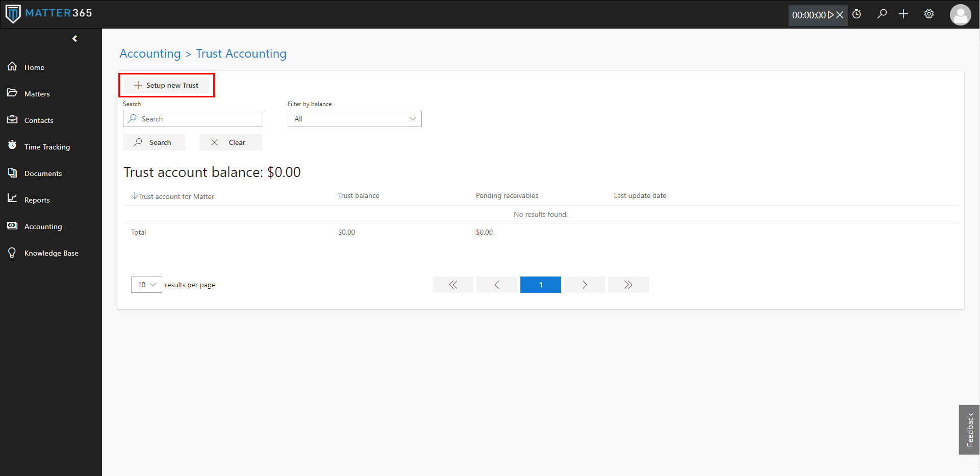Go to the previous page
Image resolution: width=980 pixels, height=476 pixels.
pyautogui.click(x=497, y=285)
